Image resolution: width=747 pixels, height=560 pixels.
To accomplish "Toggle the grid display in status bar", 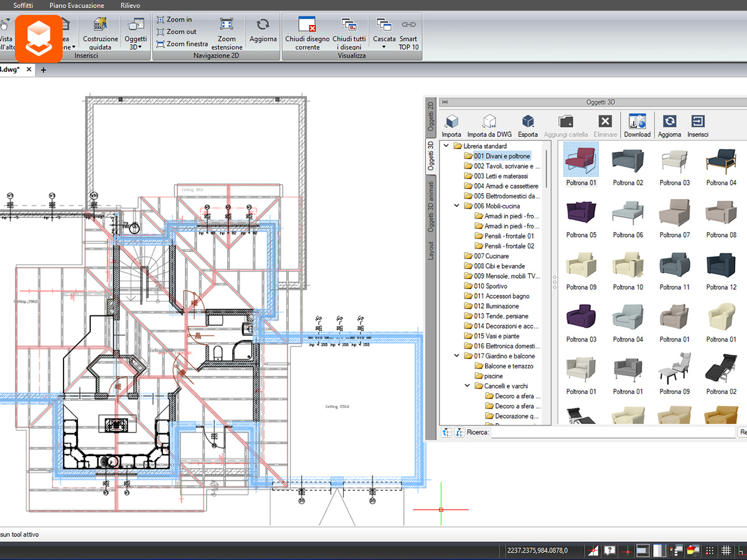I will coord(726,551).
